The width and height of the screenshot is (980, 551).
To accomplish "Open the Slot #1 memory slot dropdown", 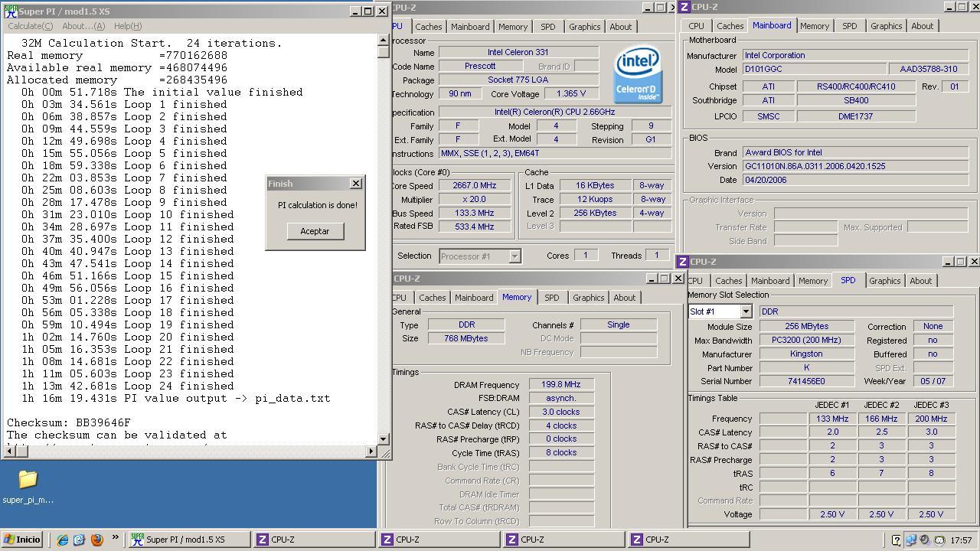I will (745, 311).
